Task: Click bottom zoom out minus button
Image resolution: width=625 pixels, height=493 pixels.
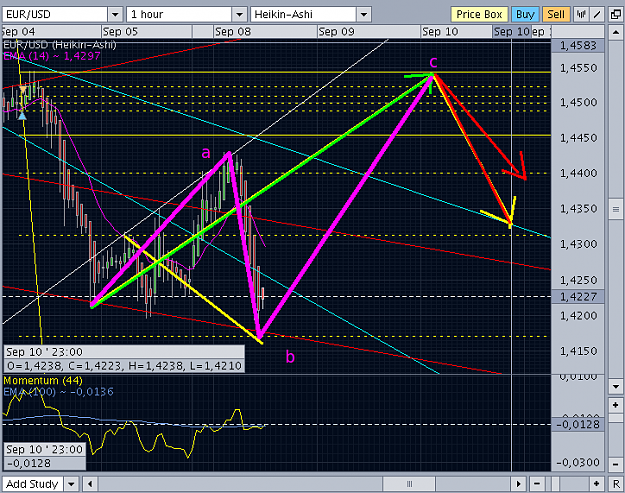Action: [537, 484]
